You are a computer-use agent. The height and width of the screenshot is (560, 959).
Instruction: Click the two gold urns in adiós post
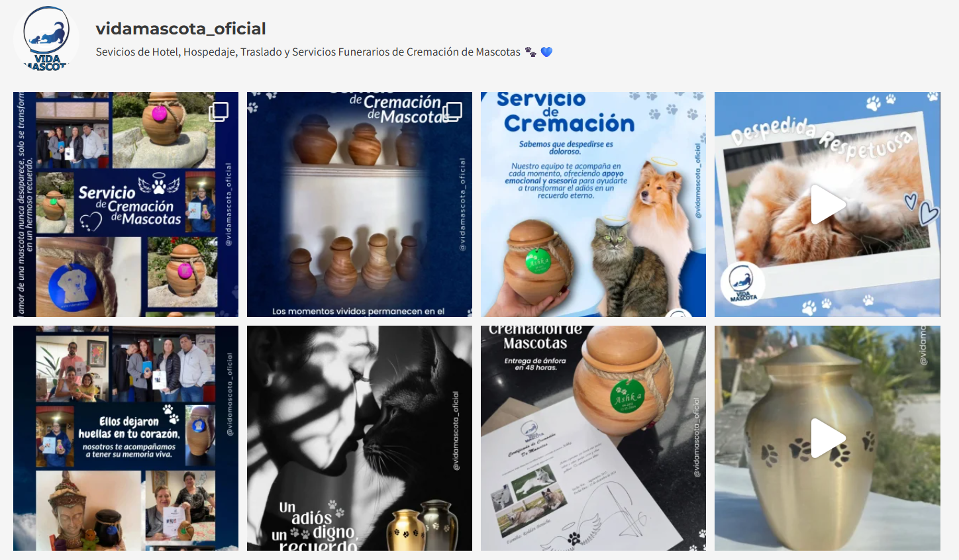point(423,526)
